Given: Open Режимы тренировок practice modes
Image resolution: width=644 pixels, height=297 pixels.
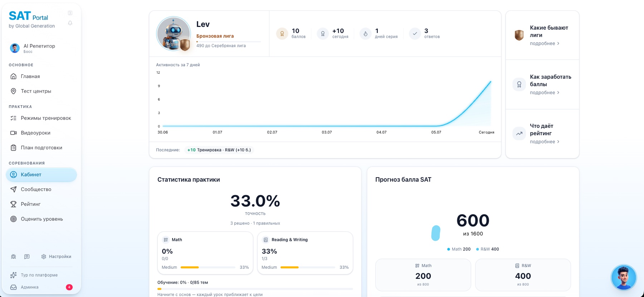Looking at the screenshot, I should pos(42,118).
